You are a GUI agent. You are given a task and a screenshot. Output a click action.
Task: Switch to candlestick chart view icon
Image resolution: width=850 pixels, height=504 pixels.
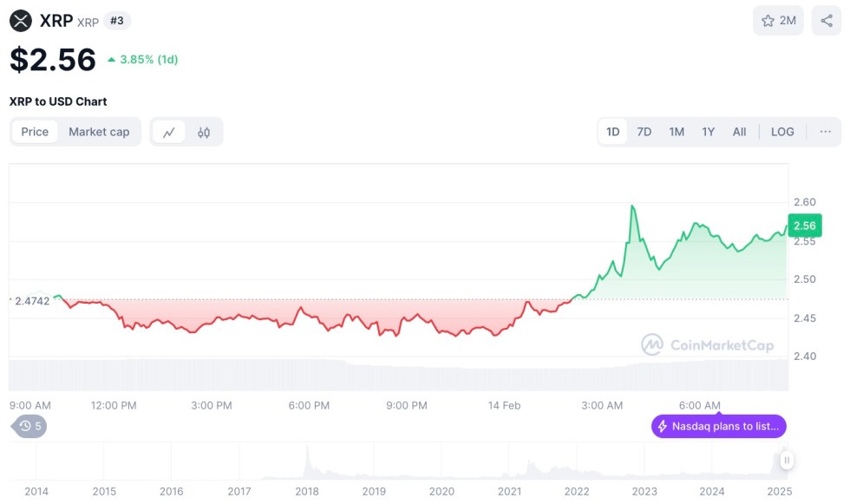(204, 132)
